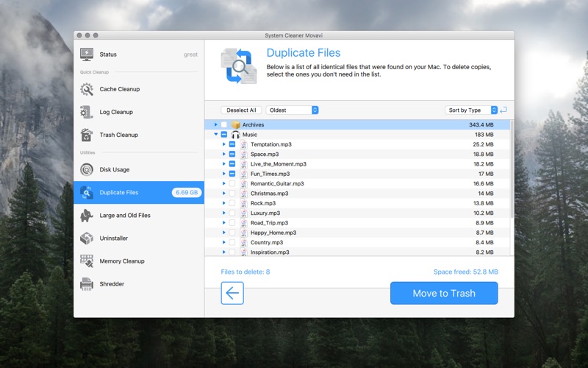Viewport: 588px width, 368px height.
Task: Open the Sort by Type dropdown
Action: tap(471, 110)
